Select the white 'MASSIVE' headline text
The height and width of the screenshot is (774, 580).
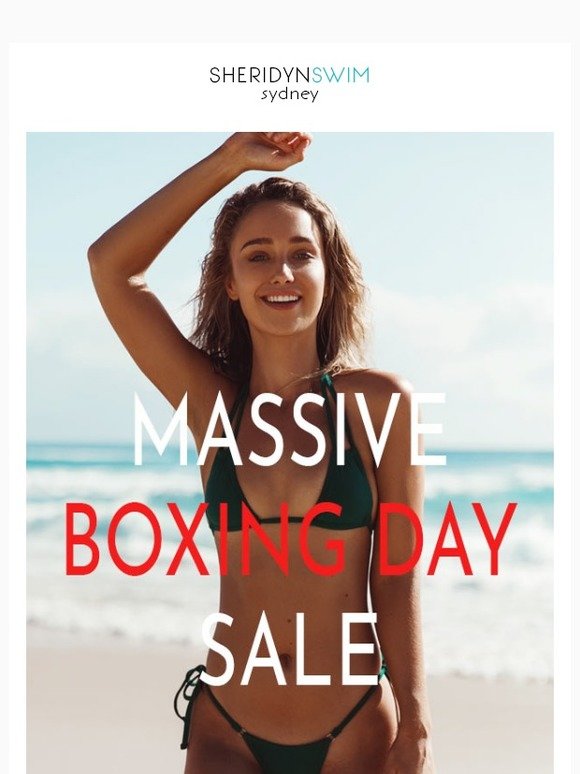[290, 430]
